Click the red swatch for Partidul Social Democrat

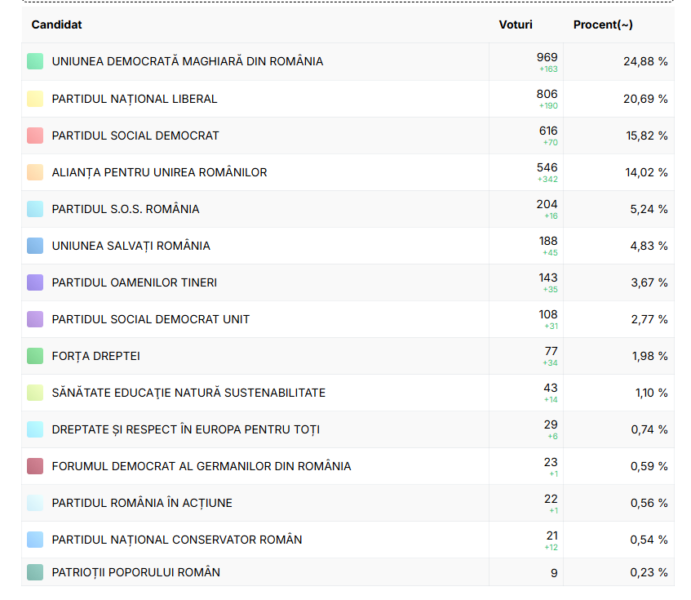[35, 136]
